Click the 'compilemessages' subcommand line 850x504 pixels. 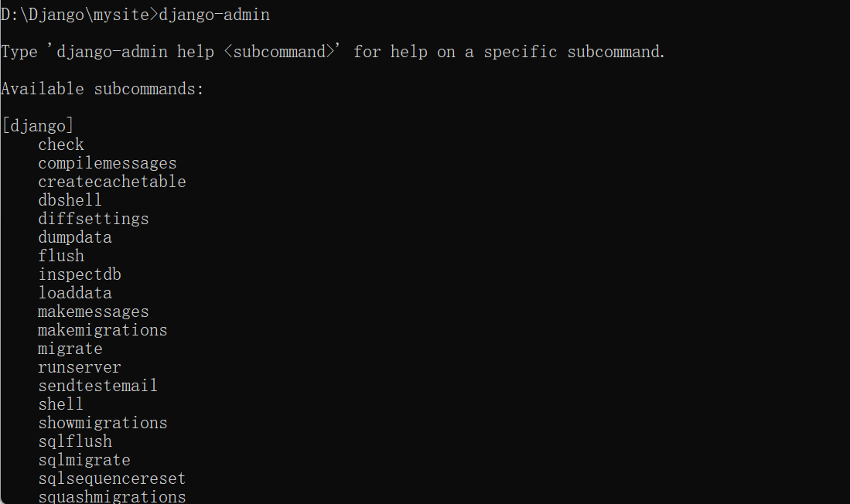click(108, 163)
